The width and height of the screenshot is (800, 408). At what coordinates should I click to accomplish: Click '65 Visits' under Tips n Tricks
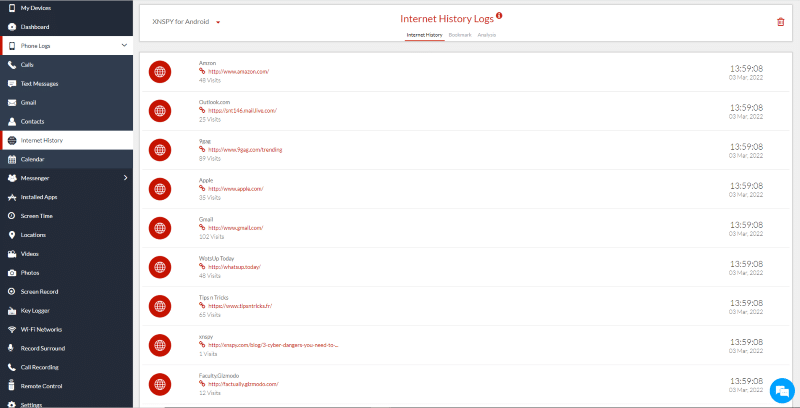coord(210,315)
